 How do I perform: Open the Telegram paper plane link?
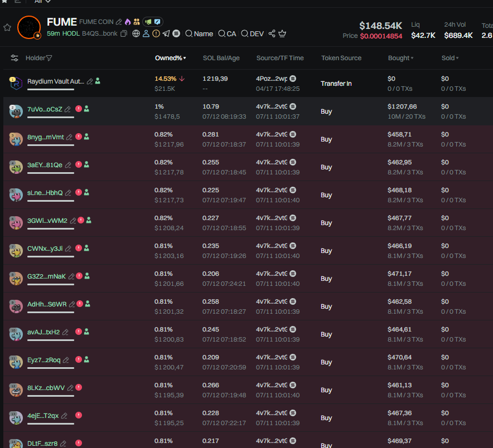click(x=166, y=33)
